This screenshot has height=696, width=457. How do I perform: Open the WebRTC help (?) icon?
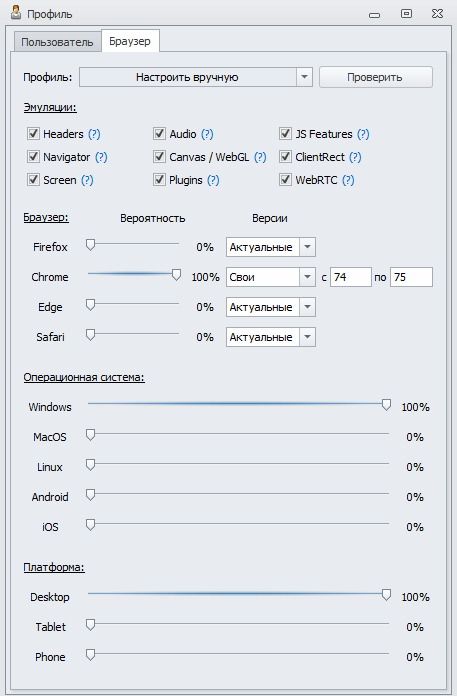348,180
